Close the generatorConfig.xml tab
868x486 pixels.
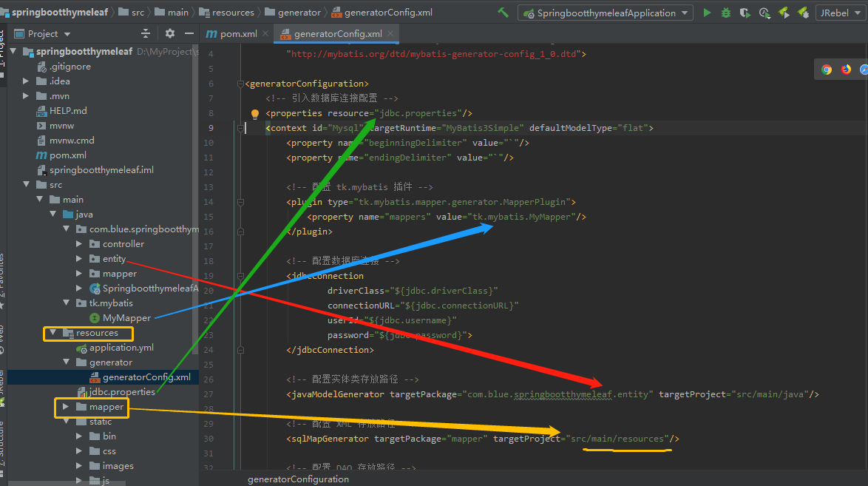(390, 34)
